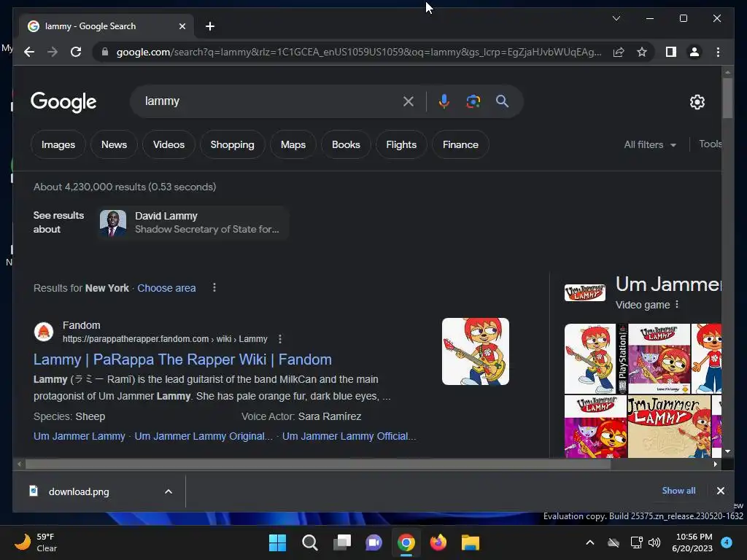This screenshot has width=747, height=560.
Task: Expand the All filters dropdown
Action: pyautogui.click(x=650, y=144)
